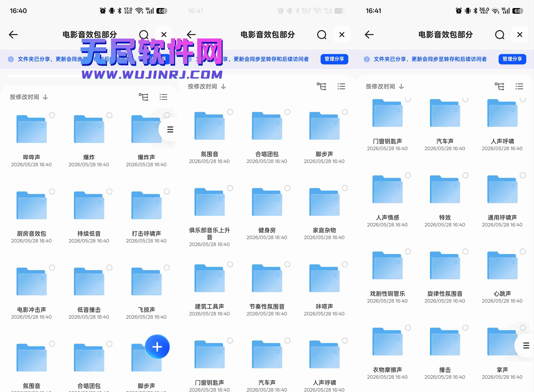
Task: Open the 衣物摩擦声 folder icon
Action: [387, 342]
